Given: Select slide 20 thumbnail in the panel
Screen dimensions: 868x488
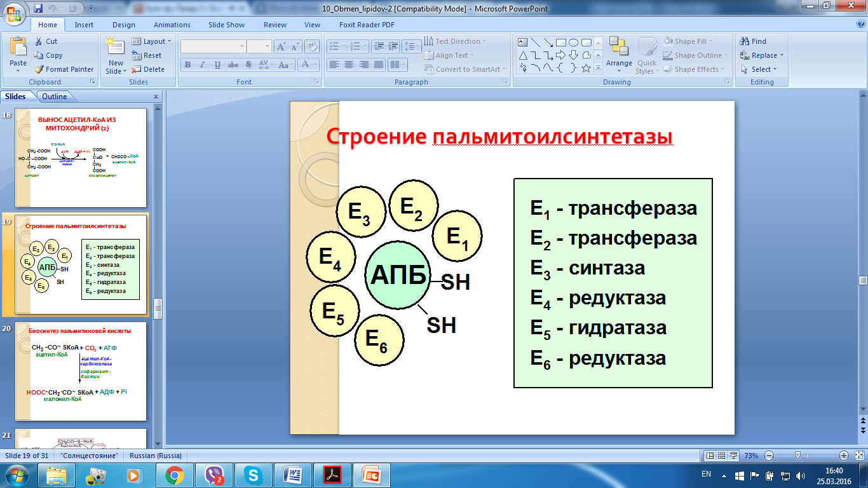Looking at the screenshot, I should [x=81, y=372].
